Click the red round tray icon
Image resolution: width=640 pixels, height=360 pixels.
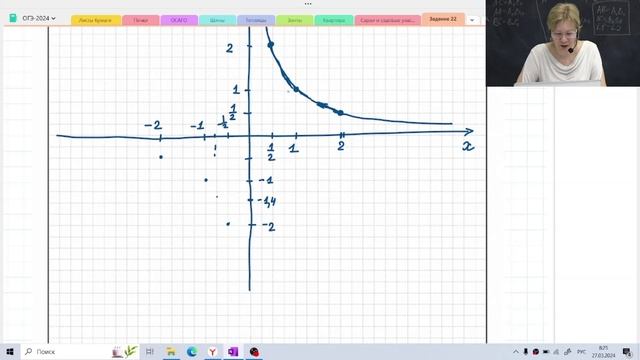[x=536, y=351]
